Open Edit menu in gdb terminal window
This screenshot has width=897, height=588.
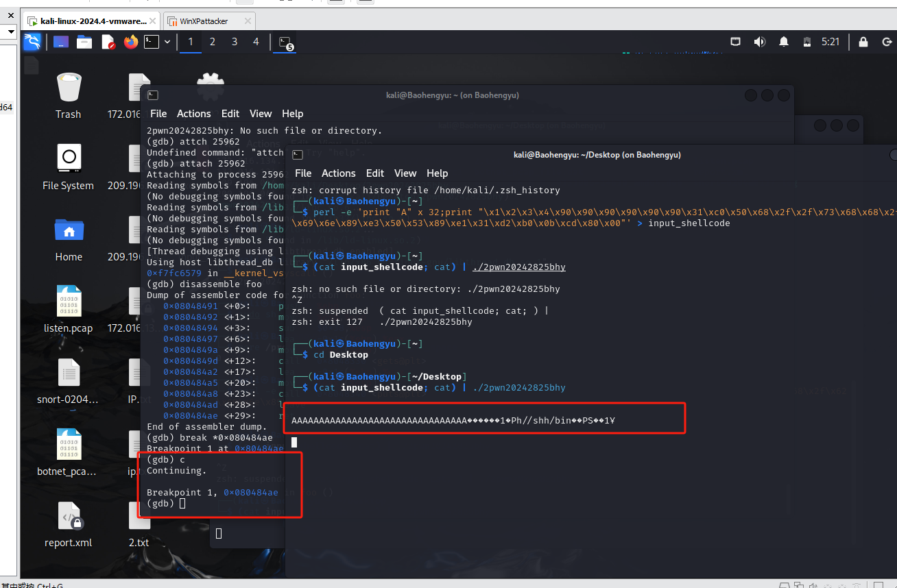[230, 114]
